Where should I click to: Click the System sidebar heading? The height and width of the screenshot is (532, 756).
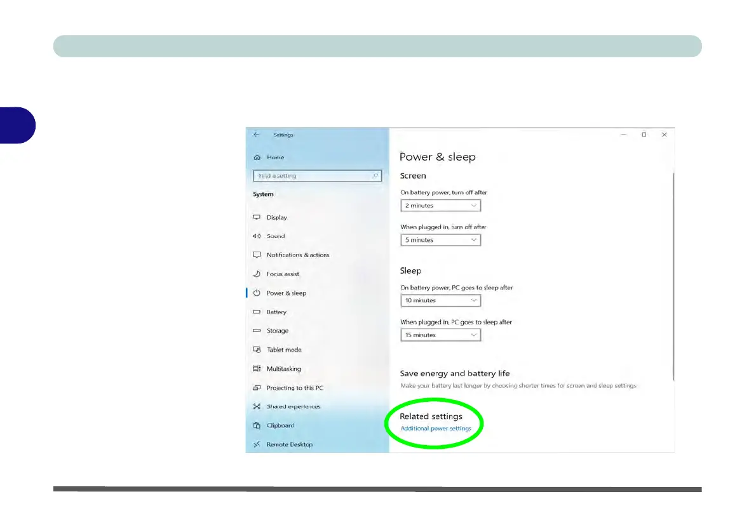[x=263, y=194]
